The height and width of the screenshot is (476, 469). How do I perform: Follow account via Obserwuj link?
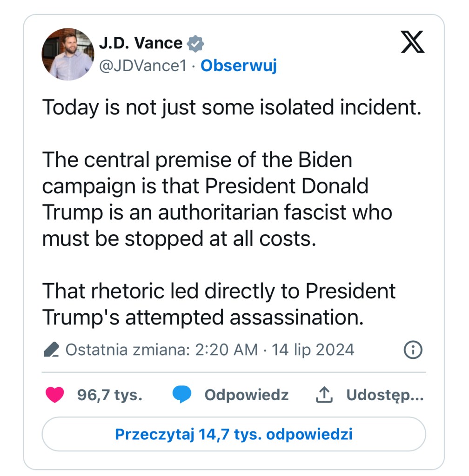239,66
